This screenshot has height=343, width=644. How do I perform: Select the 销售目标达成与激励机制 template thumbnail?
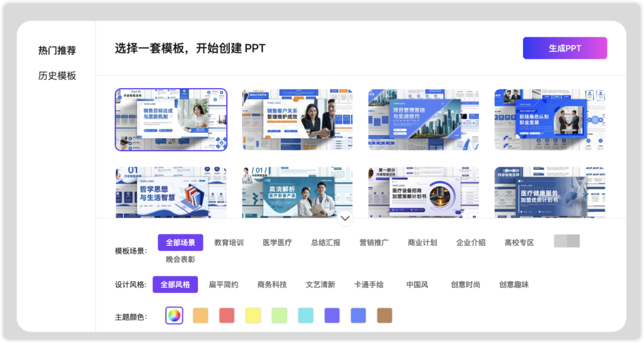pyautogui.click(x=171, y=119)
